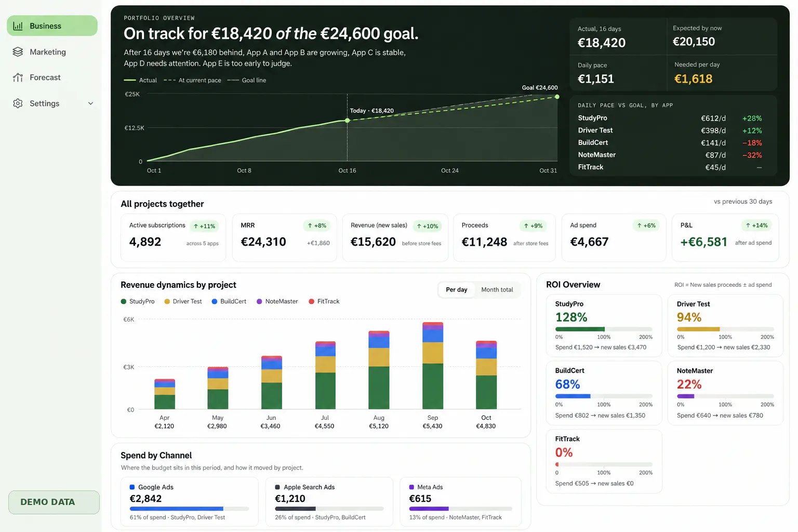The image size is (798, 532).
Task: Click the Active subscriptions +11% badge
Action: click(204, 226)
